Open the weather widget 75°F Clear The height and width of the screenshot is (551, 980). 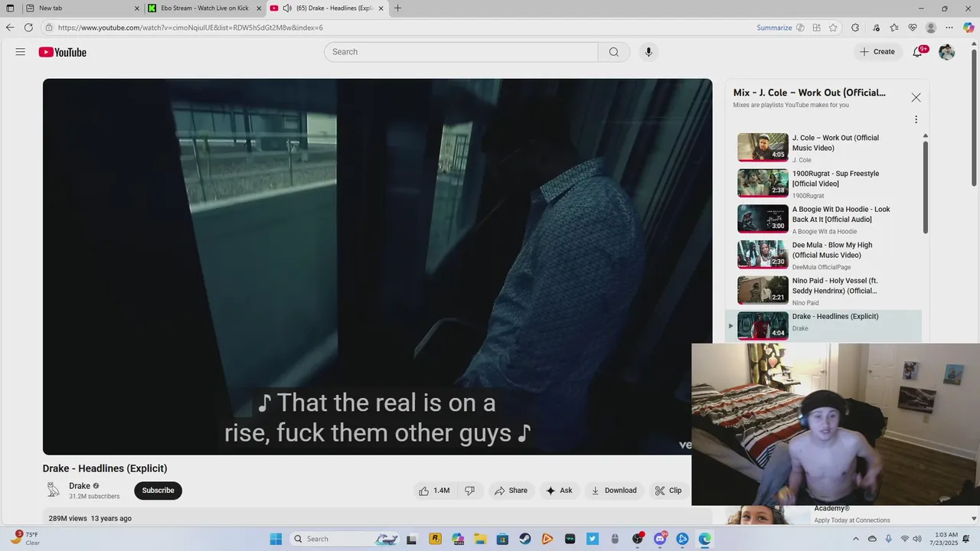[x=24, y=539]
